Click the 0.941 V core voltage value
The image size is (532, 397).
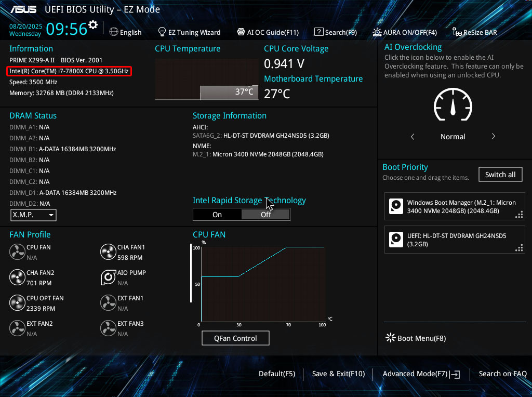284,64
